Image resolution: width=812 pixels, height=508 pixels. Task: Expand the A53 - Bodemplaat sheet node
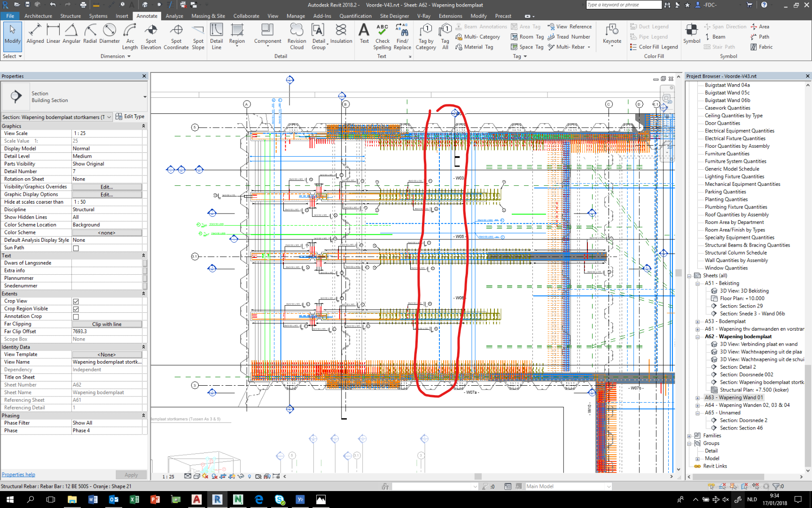[x=698, y=321]
